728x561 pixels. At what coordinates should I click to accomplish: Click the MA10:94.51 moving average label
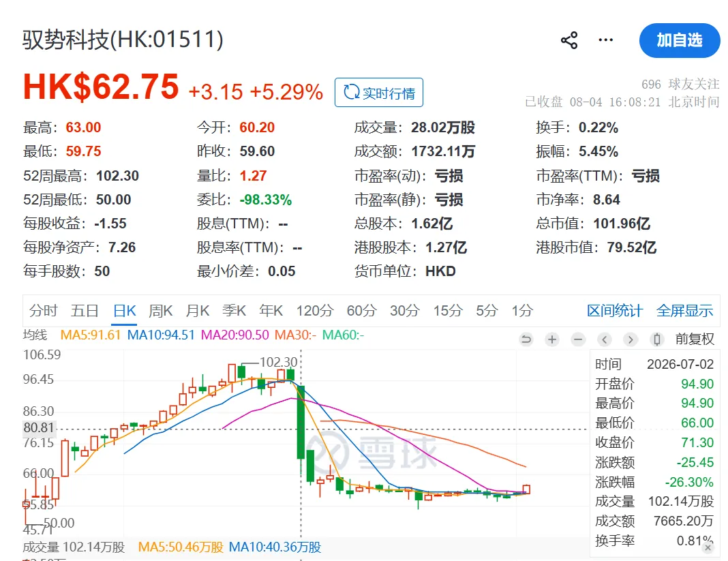click(x=161, y=335)
